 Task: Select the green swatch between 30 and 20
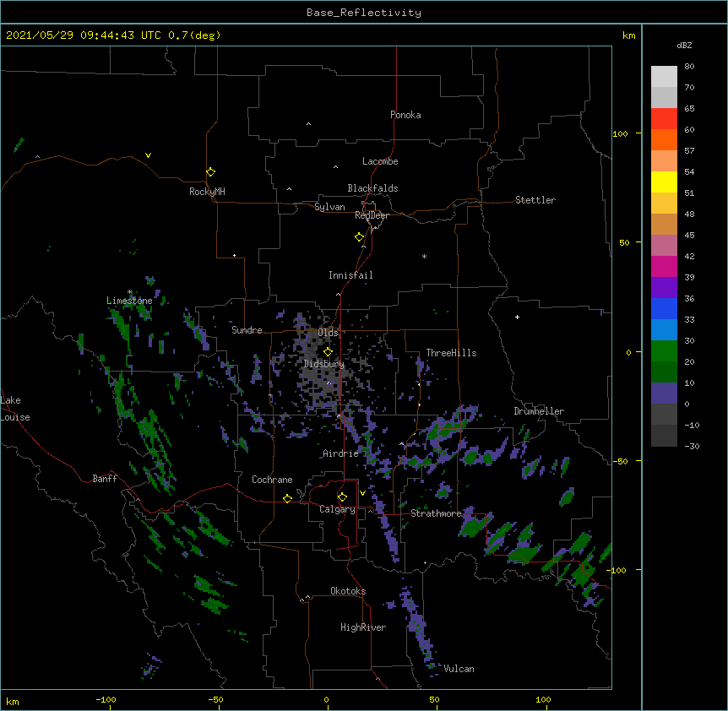[x=664, y=351]
